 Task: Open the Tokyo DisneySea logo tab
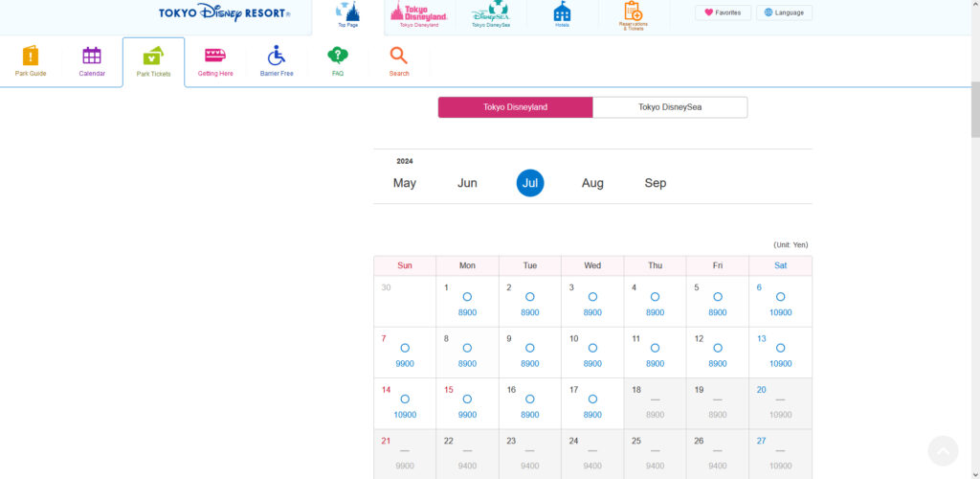[x=491, y=14]
